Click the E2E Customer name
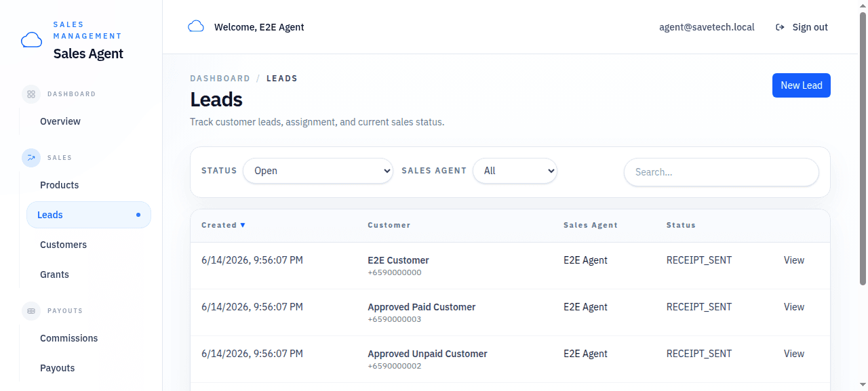This screenshot has width=868, height=391. (x=399, y=260)
